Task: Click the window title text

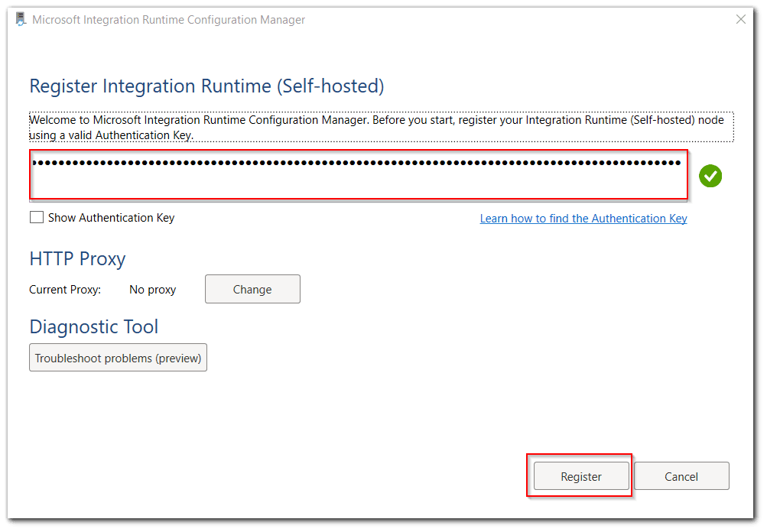Action: (x=169, y=20)
